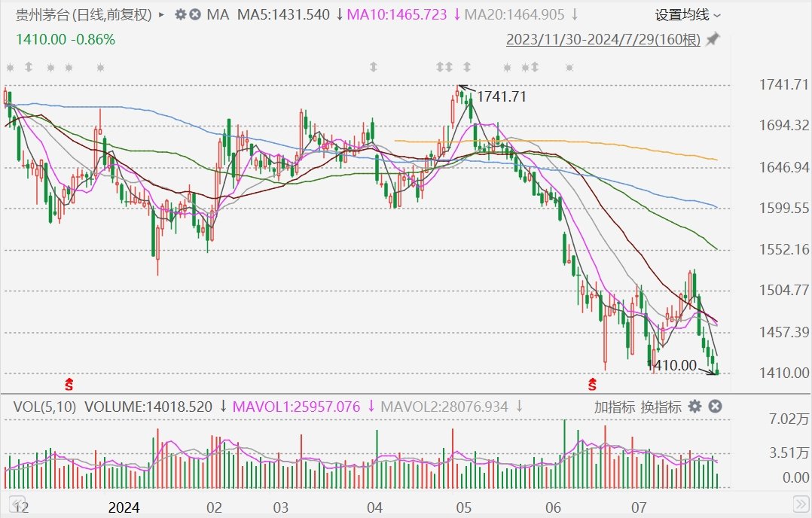Select the MA20:1464.905 value
Screen dimensions: 812x518
tap(514, 14)
